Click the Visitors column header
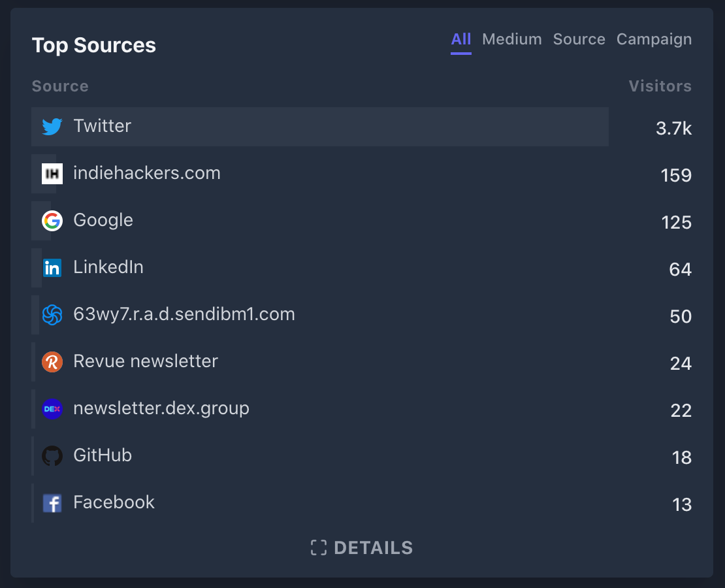Image resolution: width=725 pixels, height=588 pixels. click(x=660, y=86)
